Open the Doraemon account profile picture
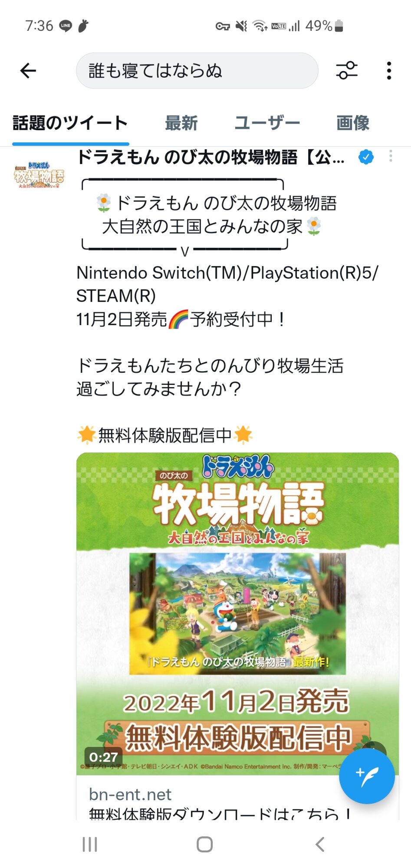The image size is (411, 868). pyautogui.click(x=39, y=175)
